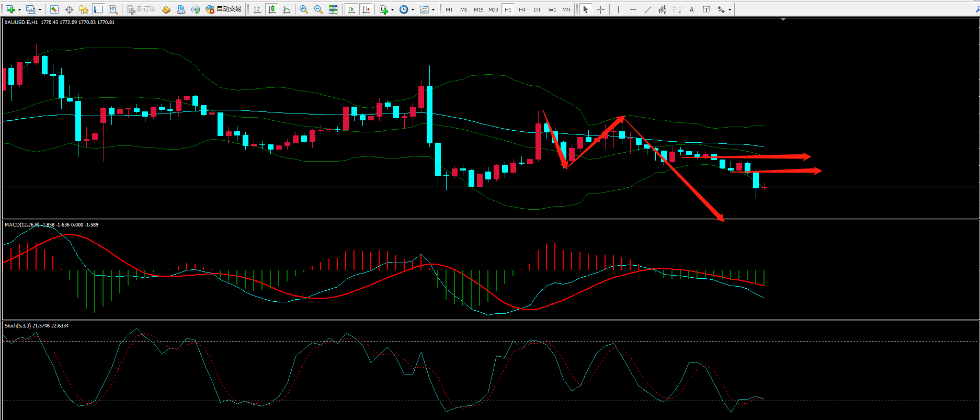
Task: Toggle candlestick chart mode
Action: [271, 9]
